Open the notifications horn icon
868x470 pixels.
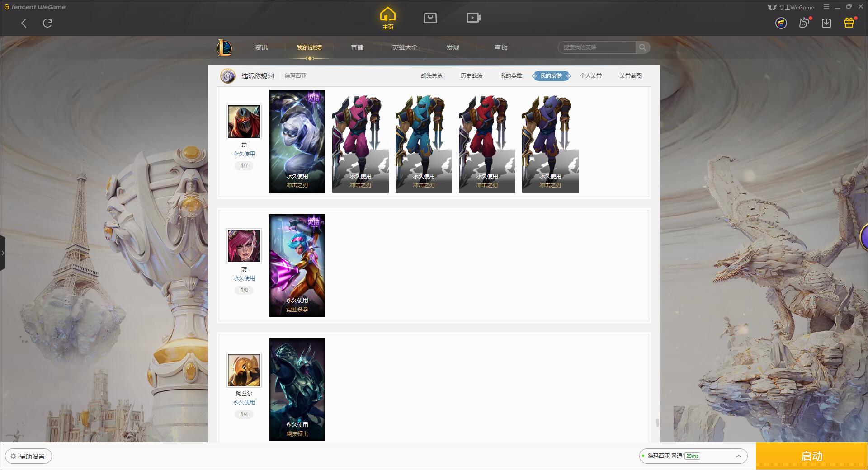coord(804,23)
